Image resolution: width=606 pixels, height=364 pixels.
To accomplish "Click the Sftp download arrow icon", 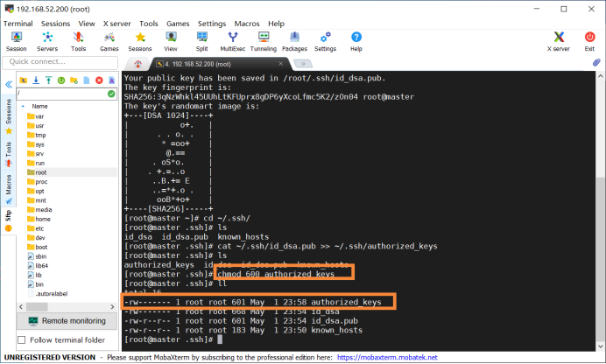I will coord(36,80).
